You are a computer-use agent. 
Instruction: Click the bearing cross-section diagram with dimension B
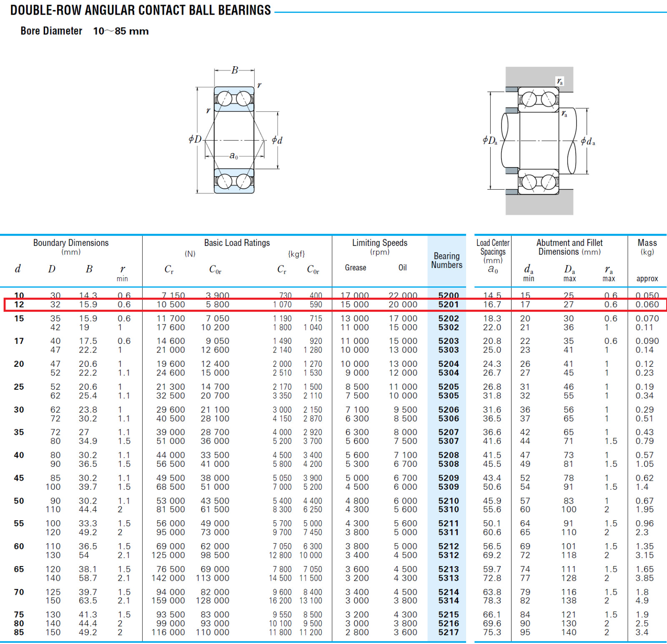click(x=236, y=130)
